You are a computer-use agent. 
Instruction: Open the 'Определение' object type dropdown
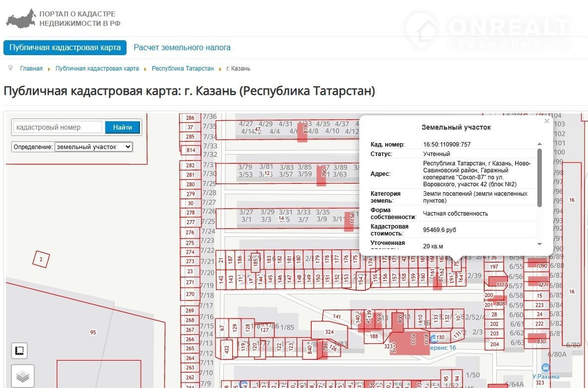[x=94, y=147]
